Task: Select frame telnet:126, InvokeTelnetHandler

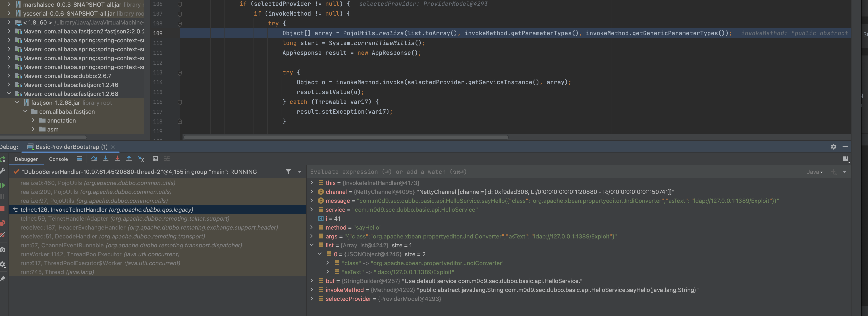Action: click(x=157, y=210)
